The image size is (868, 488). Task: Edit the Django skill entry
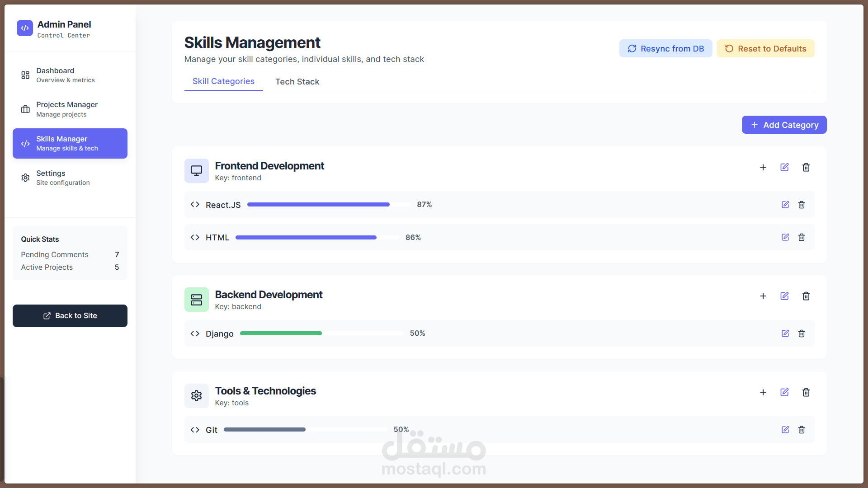click(785, 333)
